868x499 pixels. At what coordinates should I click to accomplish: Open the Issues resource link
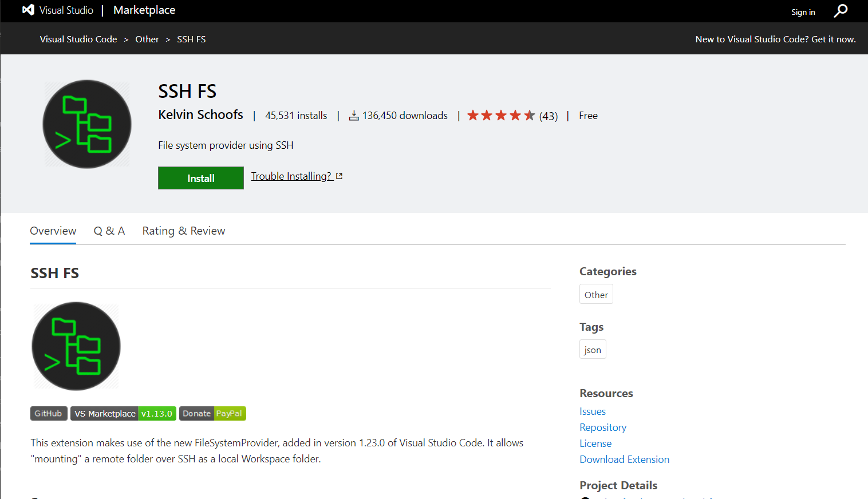coord(593,411)
